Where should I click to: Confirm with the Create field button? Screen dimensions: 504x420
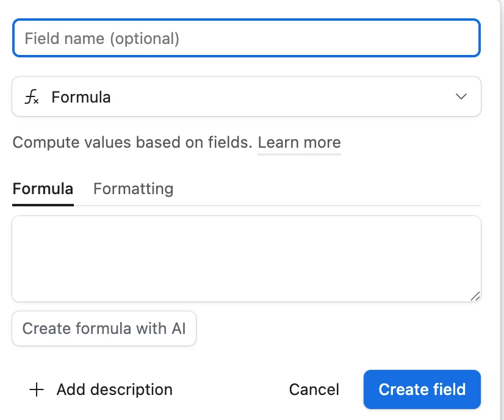(x=422, y=389)
